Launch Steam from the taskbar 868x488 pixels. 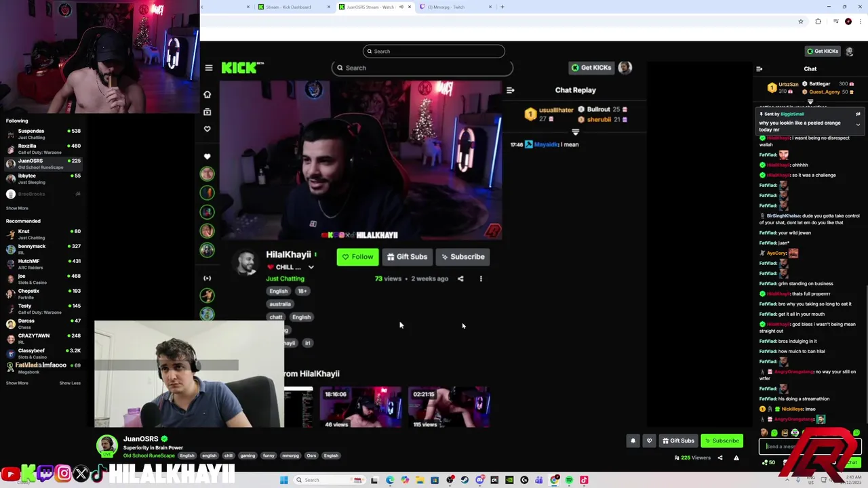point(465,480)
